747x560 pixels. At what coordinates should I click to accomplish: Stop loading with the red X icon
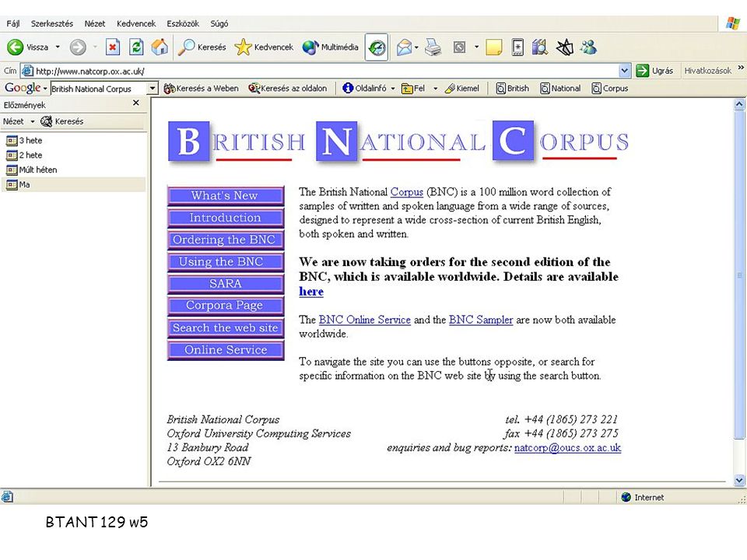pyautogui.click(x=112, y=47)
